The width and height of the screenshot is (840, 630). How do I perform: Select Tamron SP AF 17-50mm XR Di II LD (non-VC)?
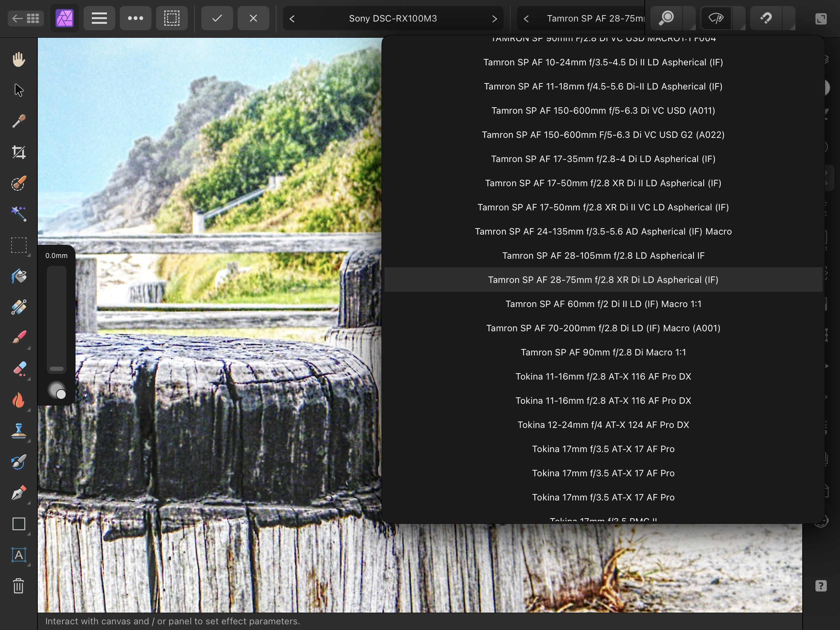click(603, 183)
